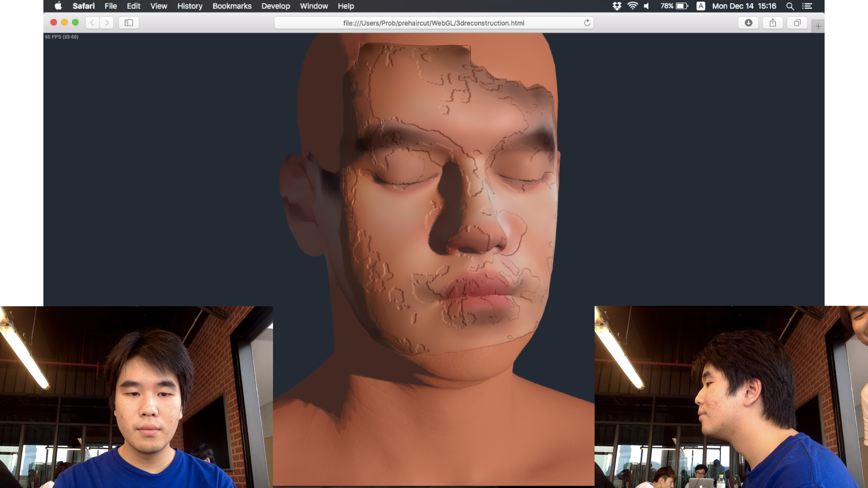Open the Share menu button

773,23
